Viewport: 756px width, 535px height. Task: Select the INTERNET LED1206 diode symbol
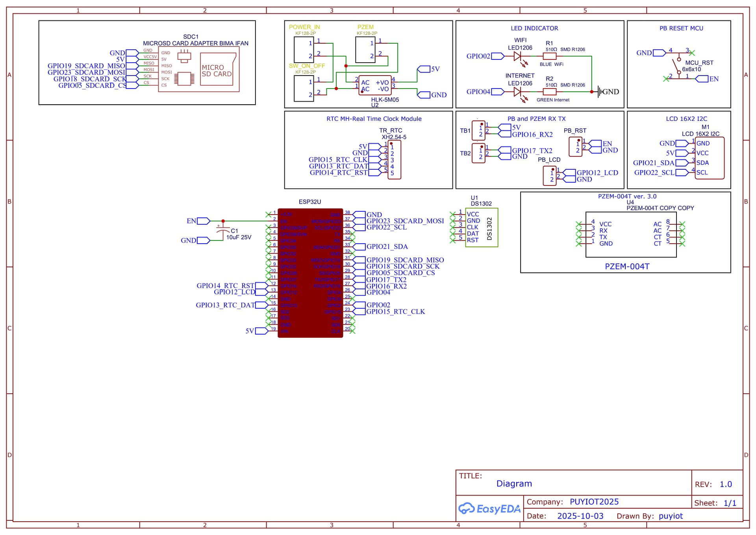[517, 92]
